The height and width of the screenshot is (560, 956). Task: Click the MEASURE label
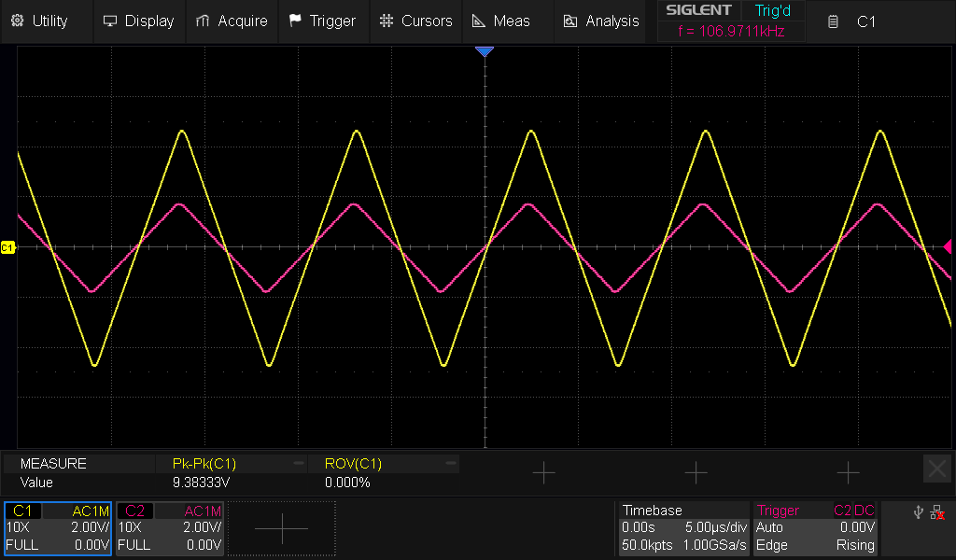53,464
